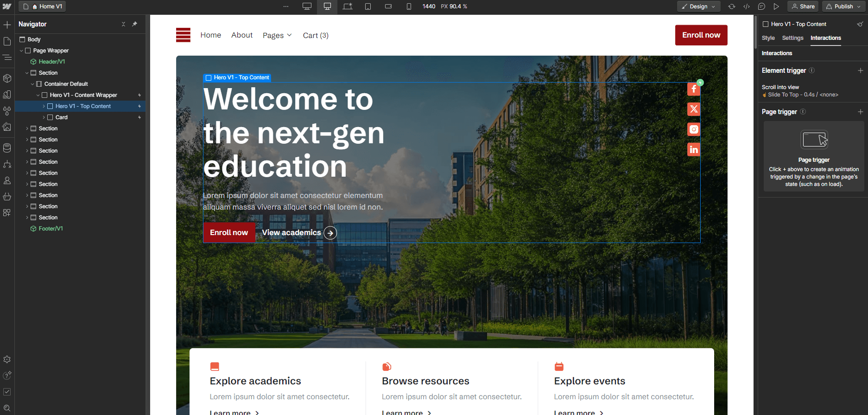The image size is (868, 415).
Task: Open the Users panel person icon
Action: (7, 180)
